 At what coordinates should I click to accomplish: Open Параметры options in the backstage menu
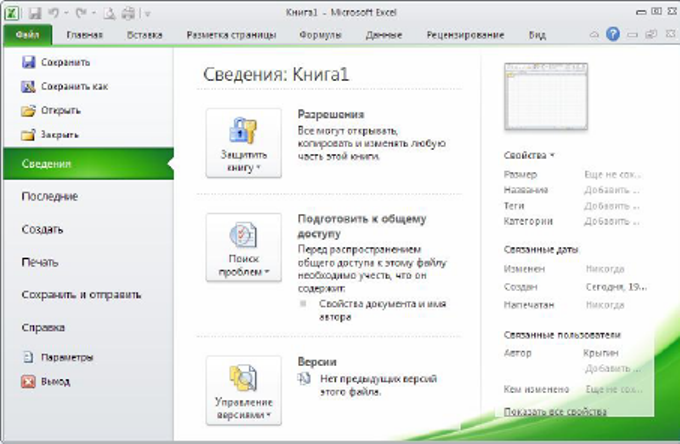point(57,357)
